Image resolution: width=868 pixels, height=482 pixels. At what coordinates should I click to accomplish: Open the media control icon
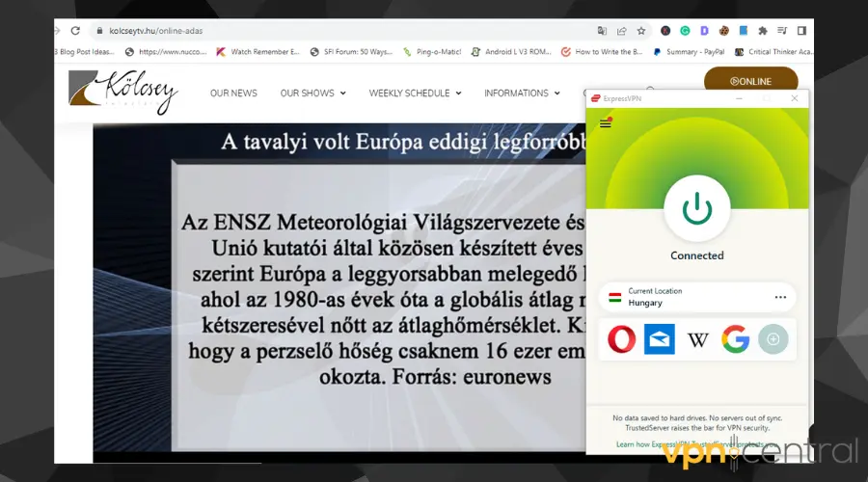click(782, 31)
